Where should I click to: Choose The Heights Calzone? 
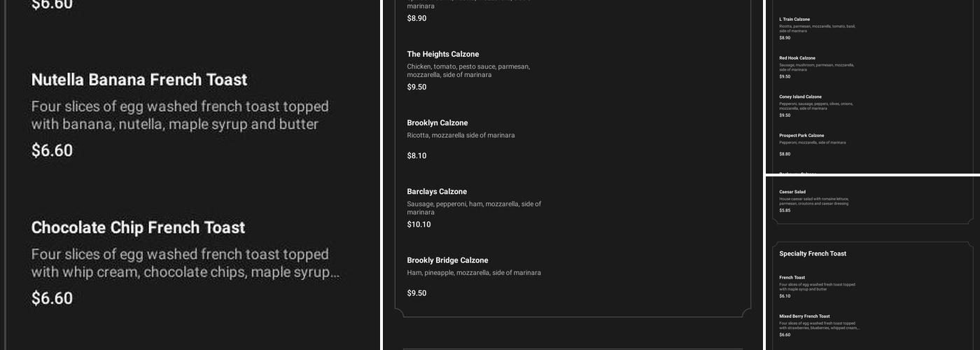point(442,54)
